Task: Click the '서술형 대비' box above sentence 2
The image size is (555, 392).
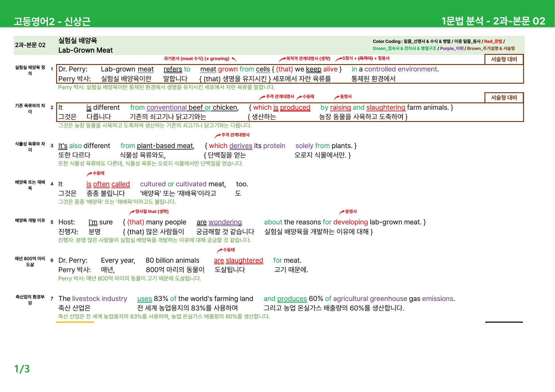Action: point(504,97)
